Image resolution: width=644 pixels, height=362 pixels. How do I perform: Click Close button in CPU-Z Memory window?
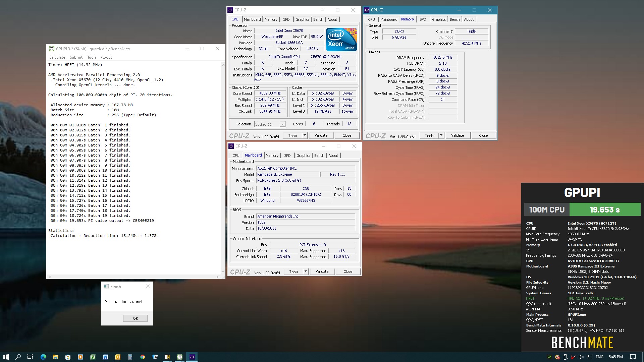pos(483,135)
